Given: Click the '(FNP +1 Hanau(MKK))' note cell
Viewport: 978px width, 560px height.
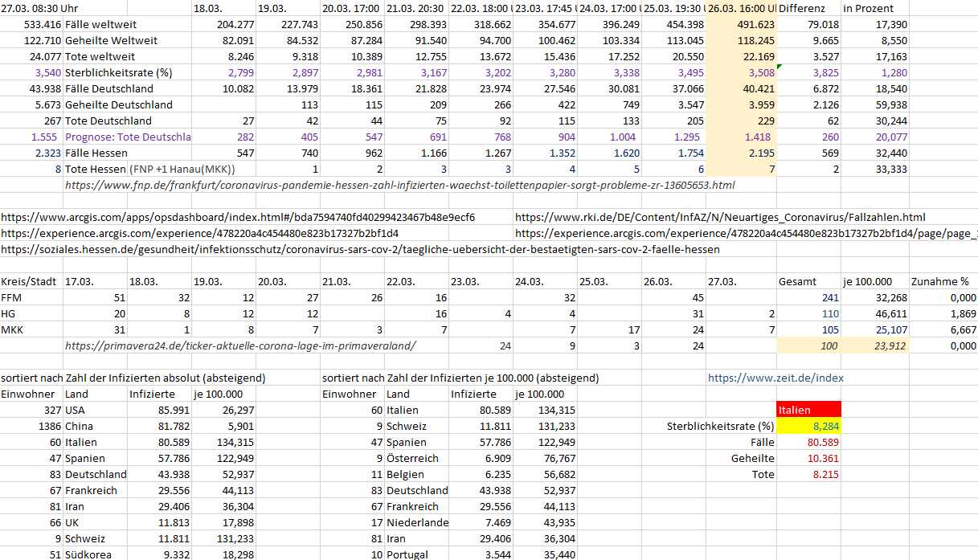Looking at the screenshot, I should tap(182, 169).
